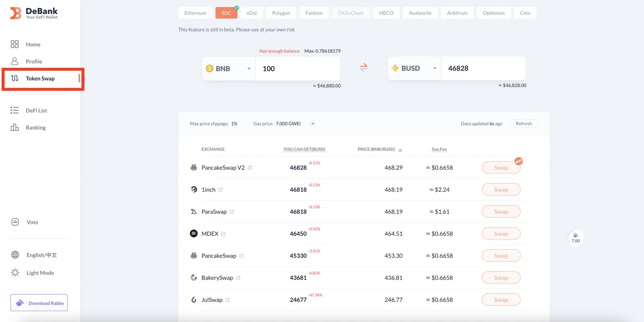
Task: Click the BNB coin icon
Action: pos(209,69)
